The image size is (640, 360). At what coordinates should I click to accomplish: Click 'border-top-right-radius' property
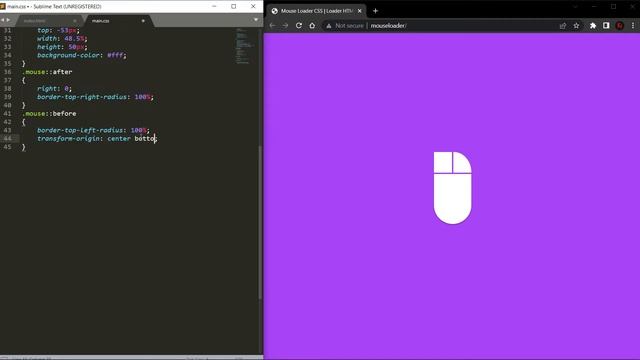[x=82, y=97]
